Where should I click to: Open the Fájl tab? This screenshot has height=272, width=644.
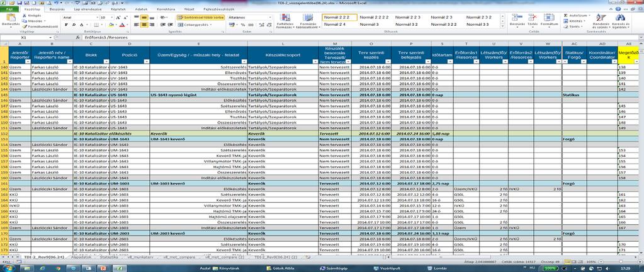click(9, 8)
